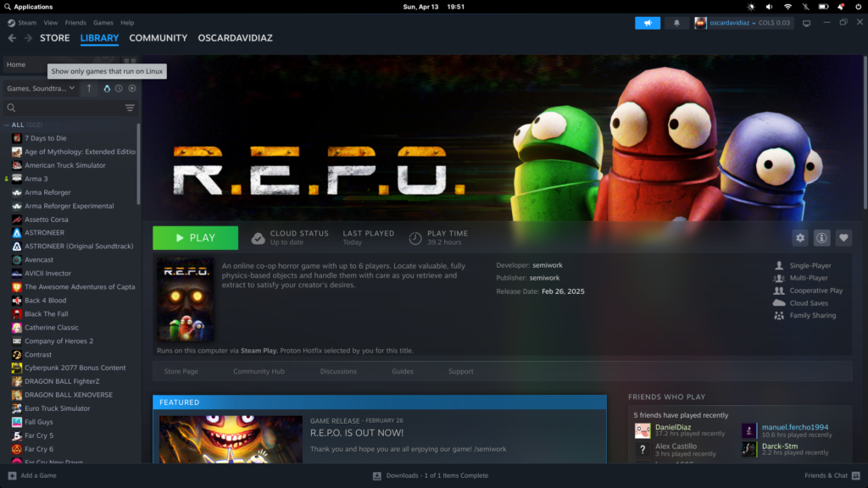The height and width of the screenshot is (488, 868).
Task: Open advanced filter options icon
Action: tap(130, 108)
